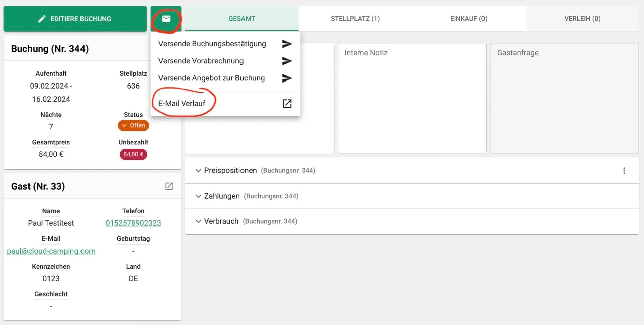
Task: Click the stay start date 09.02.2024
Action: click(48, 86)
